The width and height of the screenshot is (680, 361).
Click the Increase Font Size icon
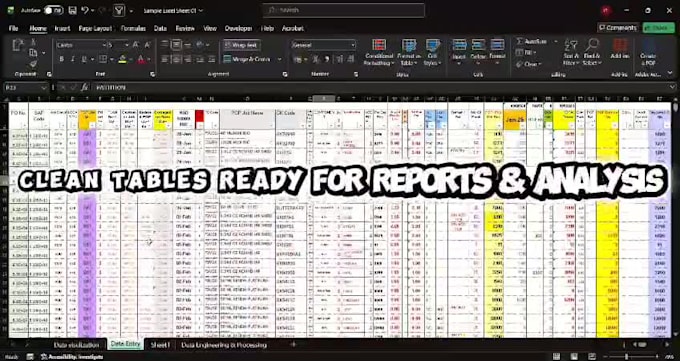136,45
